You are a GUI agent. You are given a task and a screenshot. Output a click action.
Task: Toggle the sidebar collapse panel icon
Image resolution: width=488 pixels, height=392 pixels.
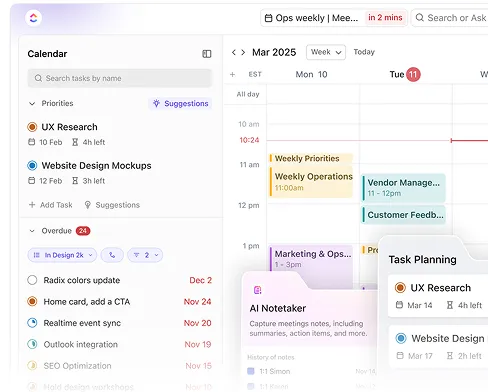click(x=207, y=54)
